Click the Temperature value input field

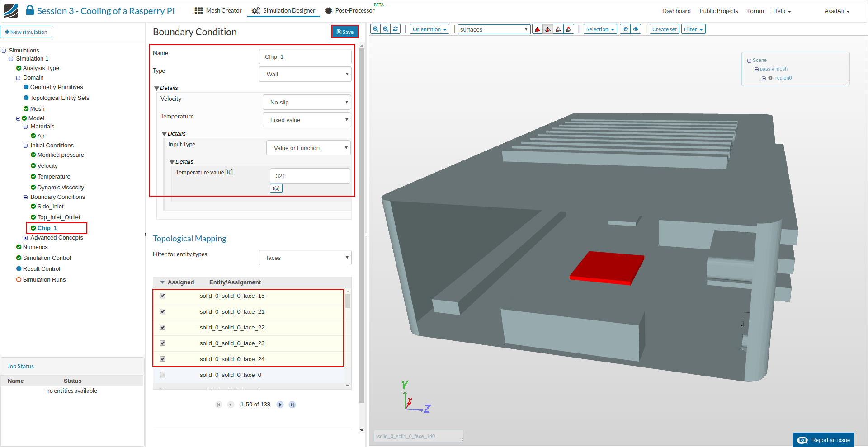point(310,176)
